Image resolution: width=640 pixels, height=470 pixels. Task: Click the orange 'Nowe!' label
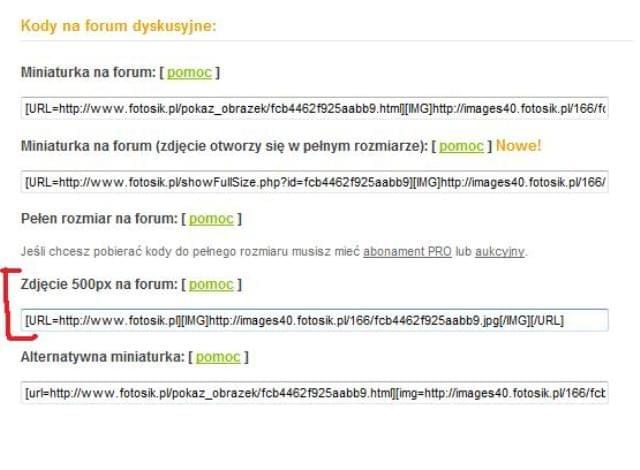[518, 146]
